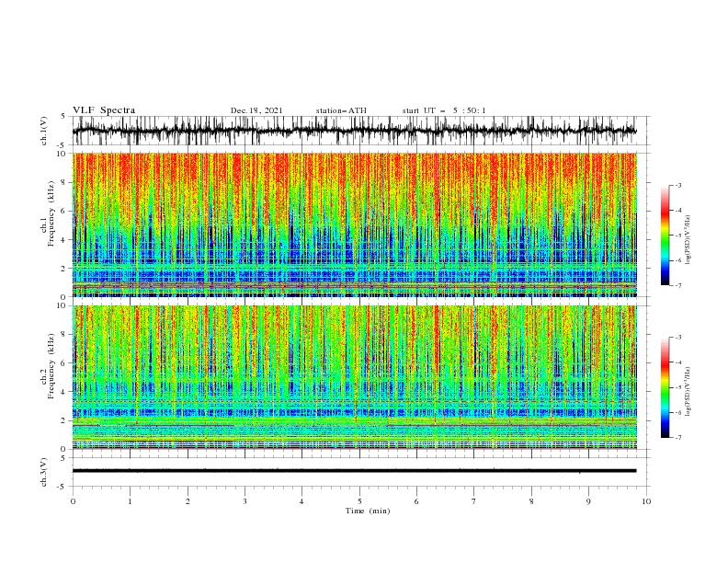This screenshot has height=563, width=728.
Task: Click the "ch.1(V)" waveform axis label
Action: [x=44, y=131]
